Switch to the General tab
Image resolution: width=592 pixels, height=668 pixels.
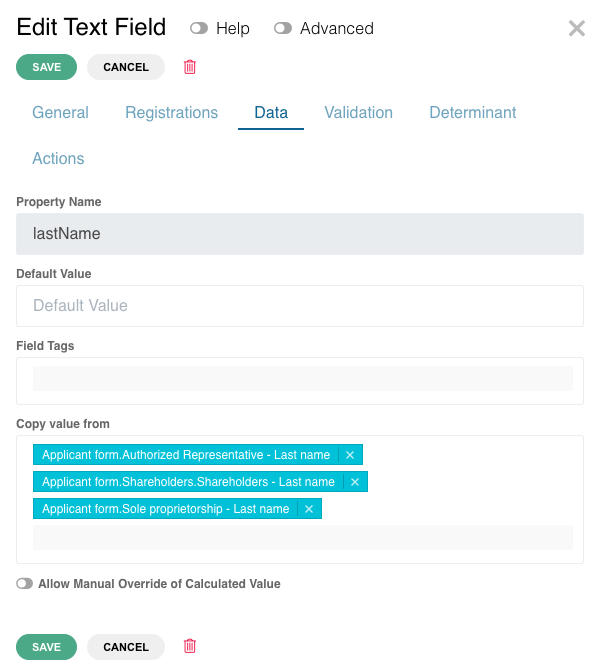(60, 112)
